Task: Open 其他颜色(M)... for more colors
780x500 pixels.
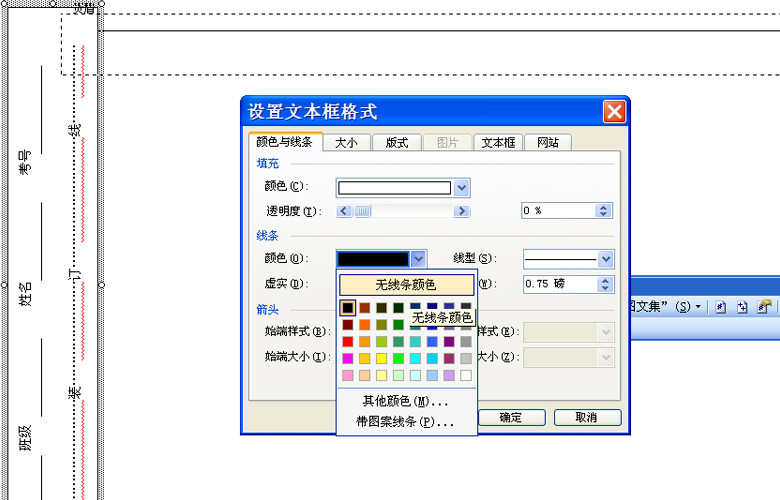Action: (x=406, y=400)
